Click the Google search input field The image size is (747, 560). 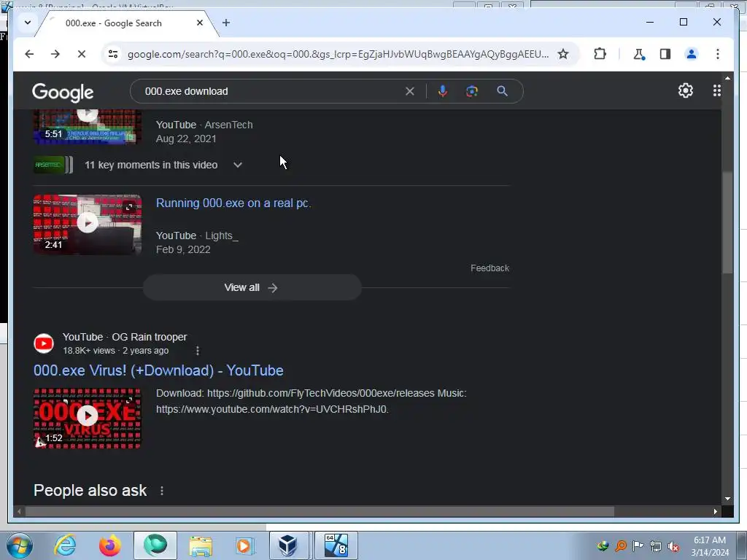271,91
